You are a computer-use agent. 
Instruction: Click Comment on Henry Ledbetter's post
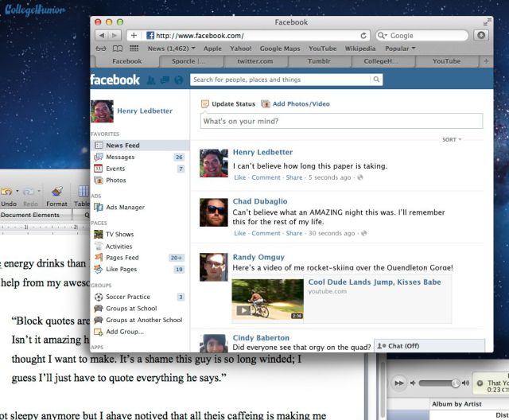click(266, 177)
